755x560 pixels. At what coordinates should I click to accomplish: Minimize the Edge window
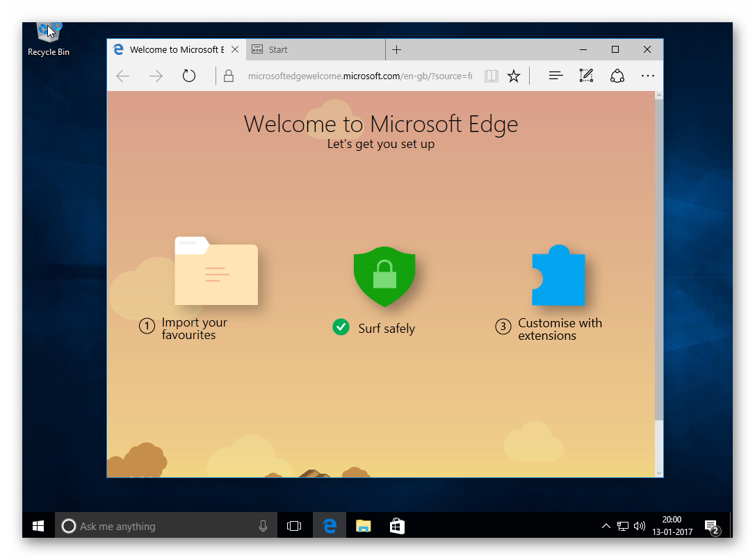(583, 49)
